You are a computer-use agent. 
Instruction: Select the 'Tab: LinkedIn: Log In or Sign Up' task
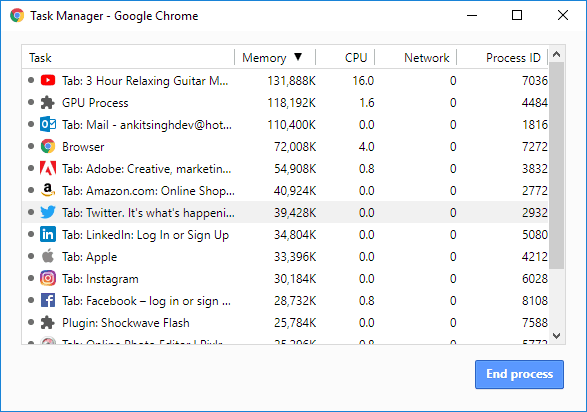point(146,235)
